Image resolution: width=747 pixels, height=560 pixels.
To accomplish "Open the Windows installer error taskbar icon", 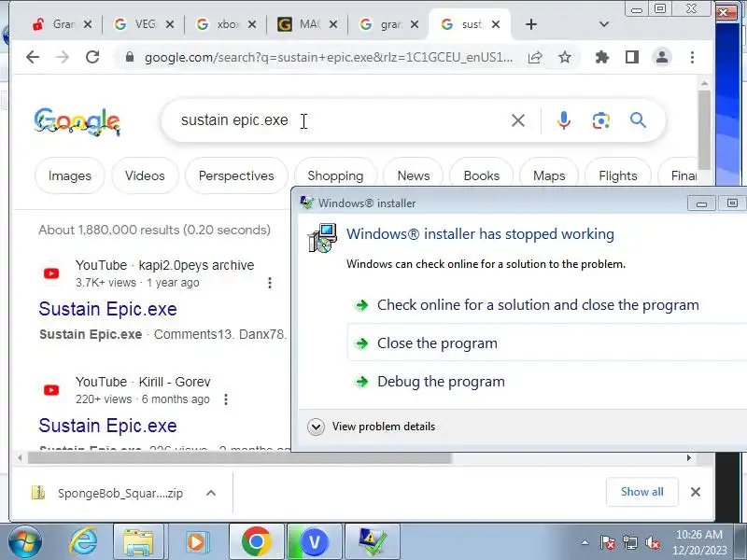I will pyautogui.click(x=372, y=542).
